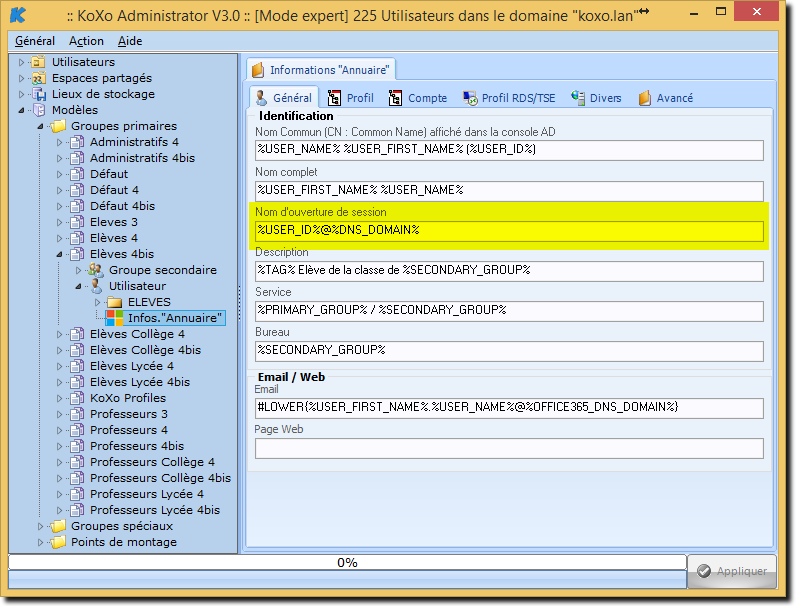Click the Service input field
Viewport: 796px width, 606px height.
(x=509, y=311)
